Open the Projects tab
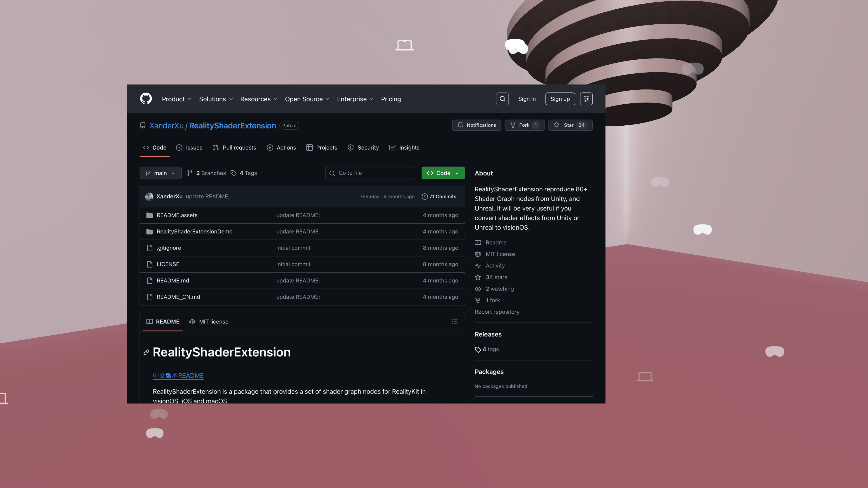Screen dimensions: 868x488 tap(321, 148)
